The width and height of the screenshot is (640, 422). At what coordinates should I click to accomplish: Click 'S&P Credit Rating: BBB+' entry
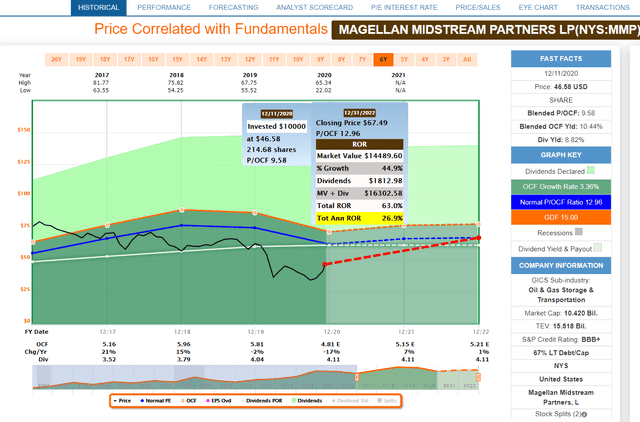click(561, 340)
